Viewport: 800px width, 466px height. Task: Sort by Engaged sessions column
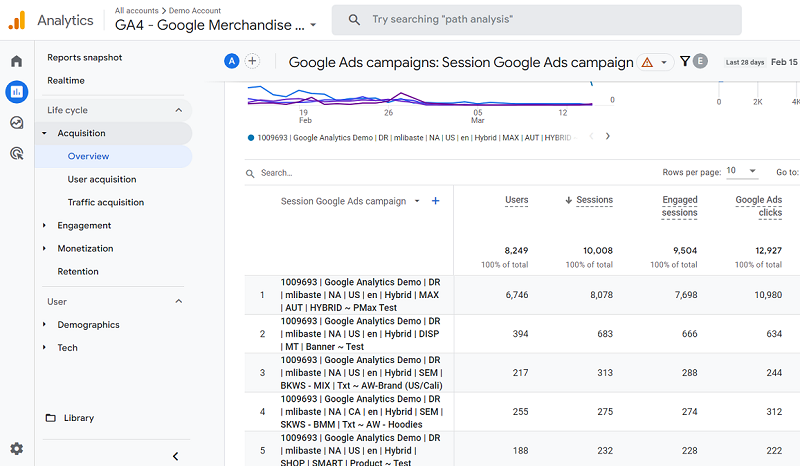680,206
